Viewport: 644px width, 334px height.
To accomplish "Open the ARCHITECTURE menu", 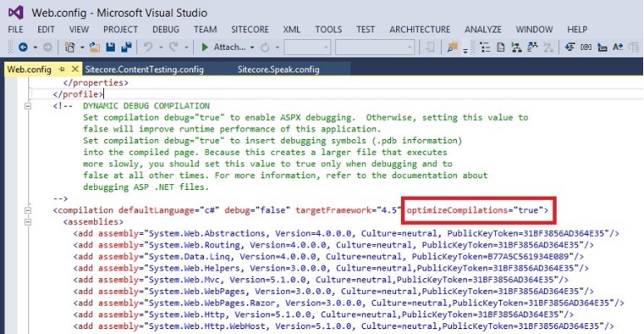I will coord(419,30).
